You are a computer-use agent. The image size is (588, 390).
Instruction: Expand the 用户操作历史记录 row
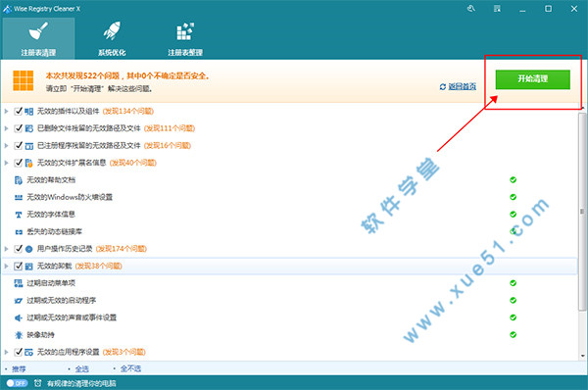click(x=6, y=249)
